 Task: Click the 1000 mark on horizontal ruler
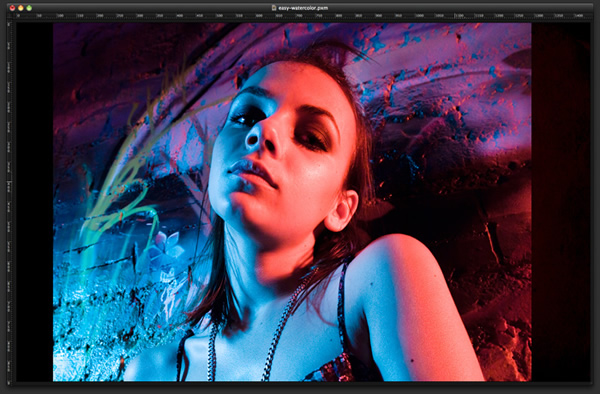(419, 16)
